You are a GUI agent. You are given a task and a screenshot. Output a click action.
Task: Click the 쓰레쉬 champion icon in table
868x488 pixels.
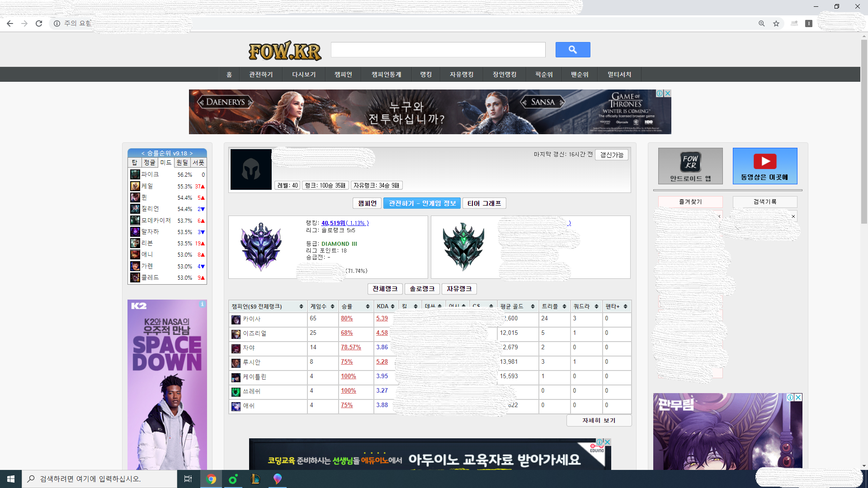click(x=236, y=392)
